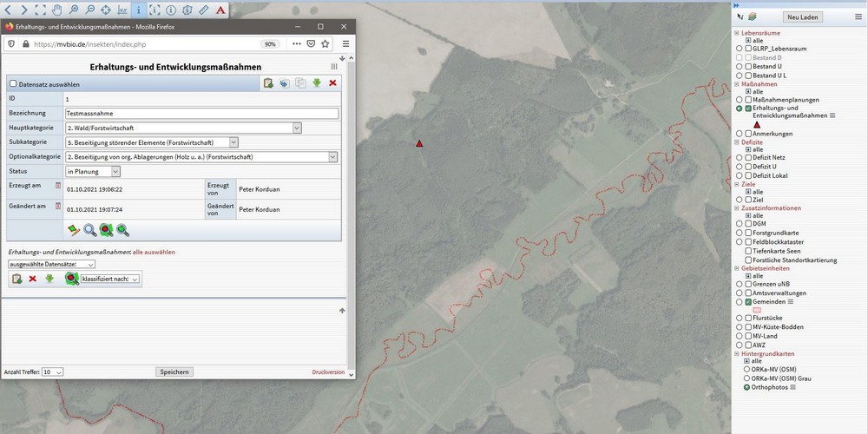Choose the red text annotation tool

tap(220, 10)
